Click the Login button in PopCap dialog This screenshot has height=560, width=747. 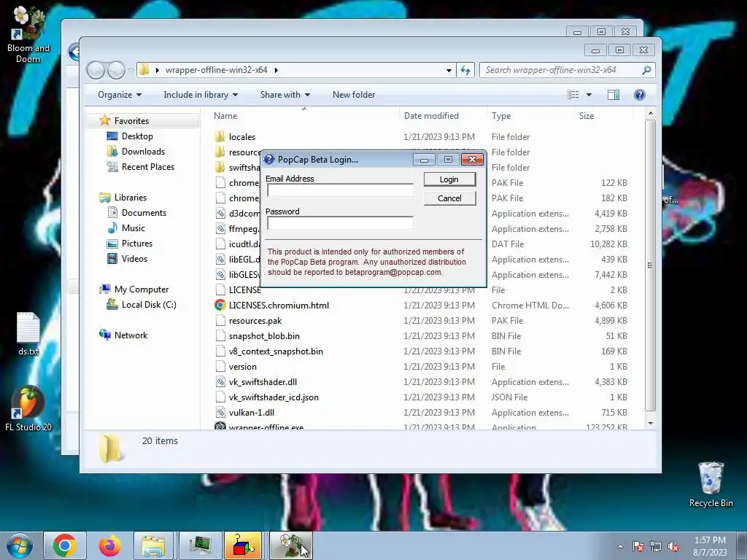point(449,179)
